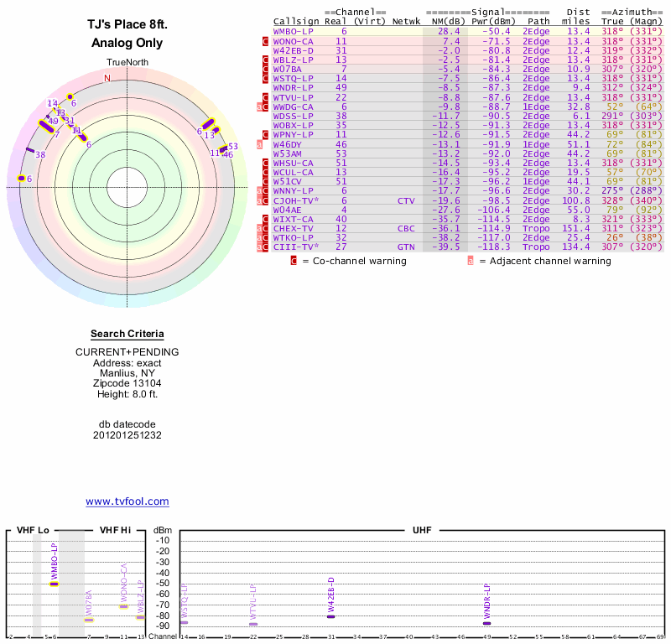Click the co-channel warning icon beside WONO-CA
Image resolution: width=671 pixels, height=644 pixels.
tap(266, 41)
